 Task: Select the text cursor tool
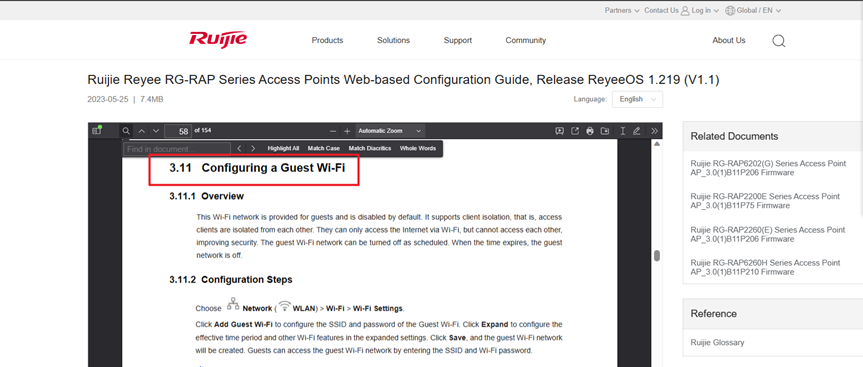coord(622,131)
